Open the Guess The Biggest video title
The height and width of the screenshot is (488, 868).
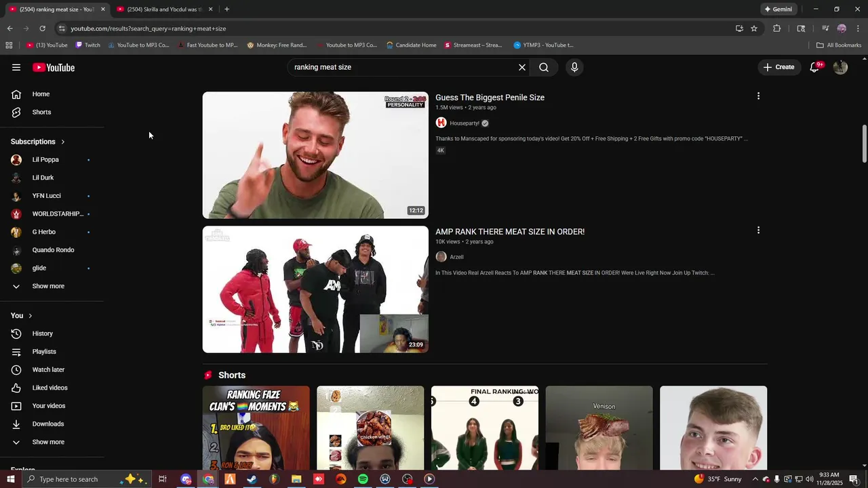(490, 98)
